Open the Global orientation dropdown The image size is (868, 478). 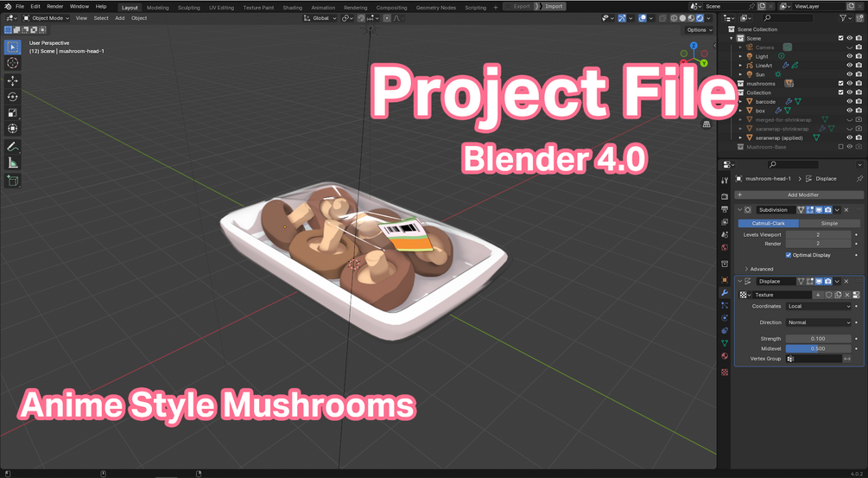tap(320, 18)
